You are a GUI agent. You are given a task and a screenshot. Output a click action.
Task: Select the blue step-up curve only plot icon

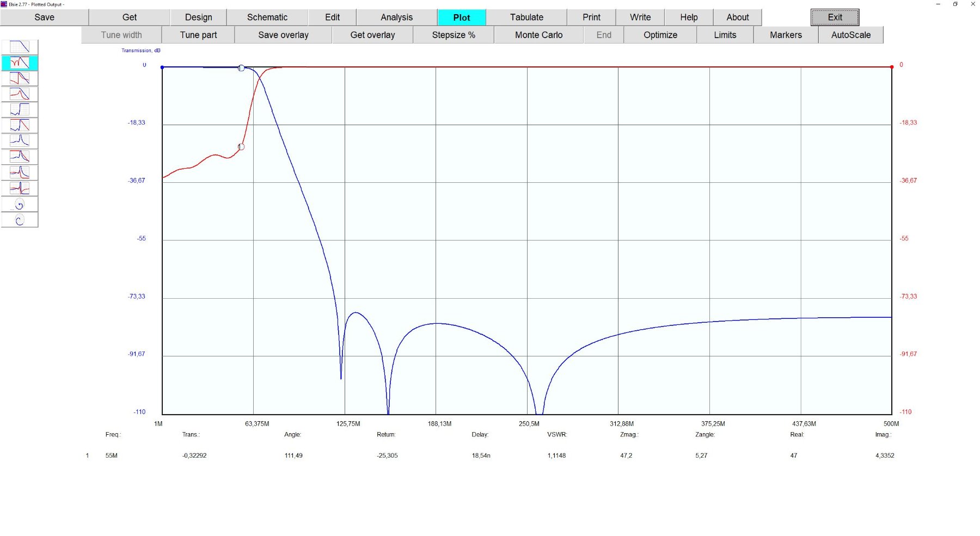point(20,109)
